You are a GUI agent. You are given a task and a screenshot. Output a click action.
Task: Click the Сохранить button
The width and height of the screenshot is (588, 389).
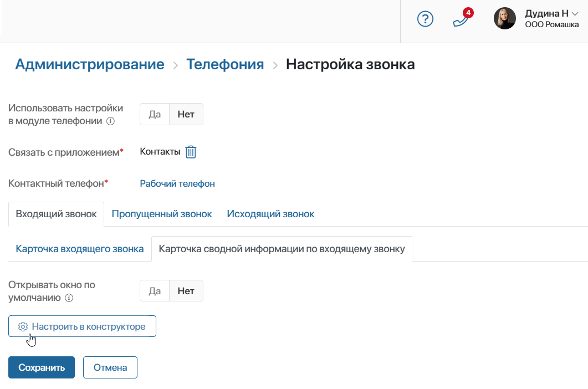(x=42, y=367)
